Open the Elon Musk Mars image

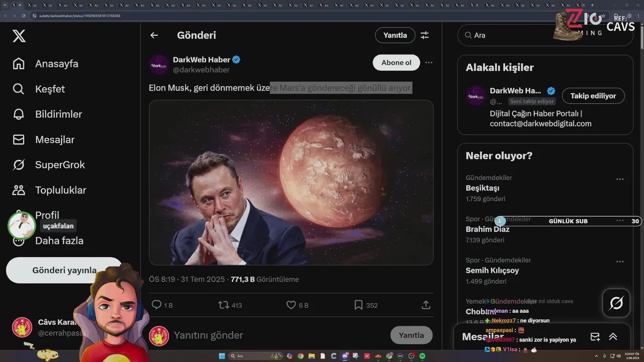pos(291,183)
